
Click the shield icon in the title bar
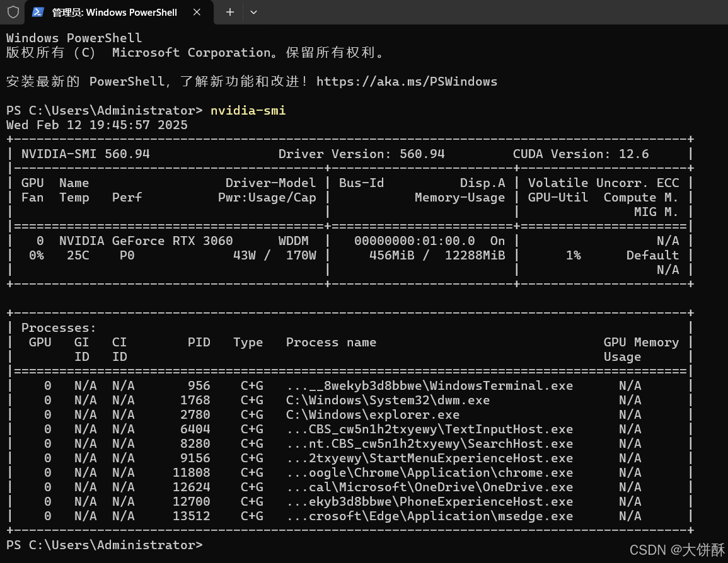(13, 12)
